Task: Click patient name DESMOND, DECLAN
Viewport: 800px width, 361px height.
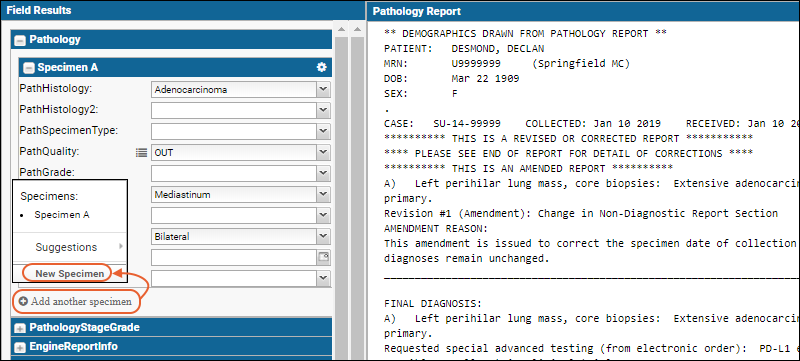Action: 498,49
